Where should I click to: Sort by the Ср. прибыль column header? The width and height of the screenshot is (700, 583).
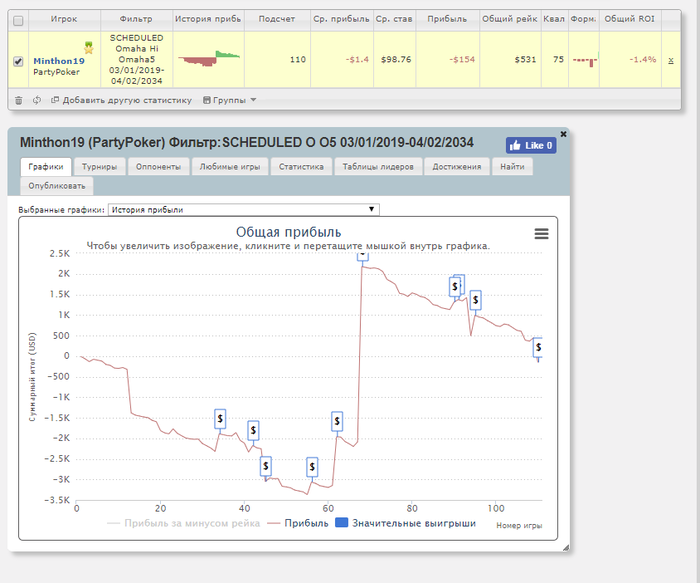click(342, 19)
